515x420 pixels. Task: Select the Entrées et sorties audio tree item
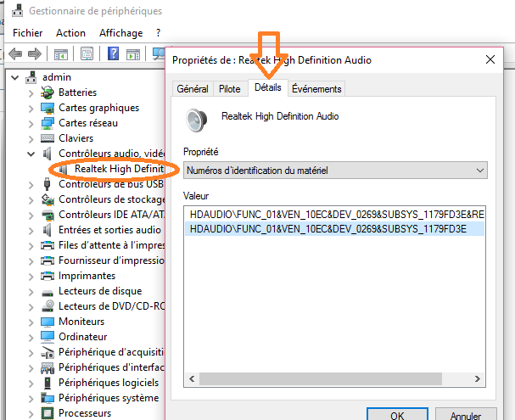click(x=109, y=230)
